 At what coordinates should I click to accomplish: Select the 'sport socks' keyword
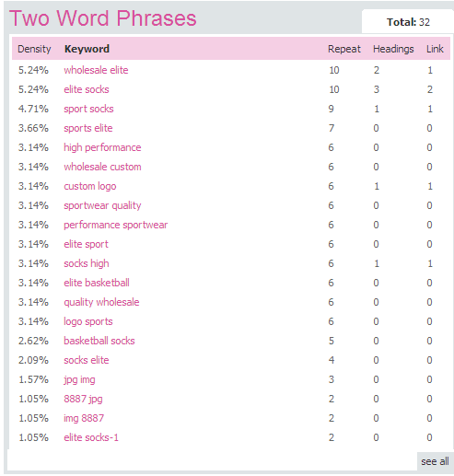click(88, 109)
